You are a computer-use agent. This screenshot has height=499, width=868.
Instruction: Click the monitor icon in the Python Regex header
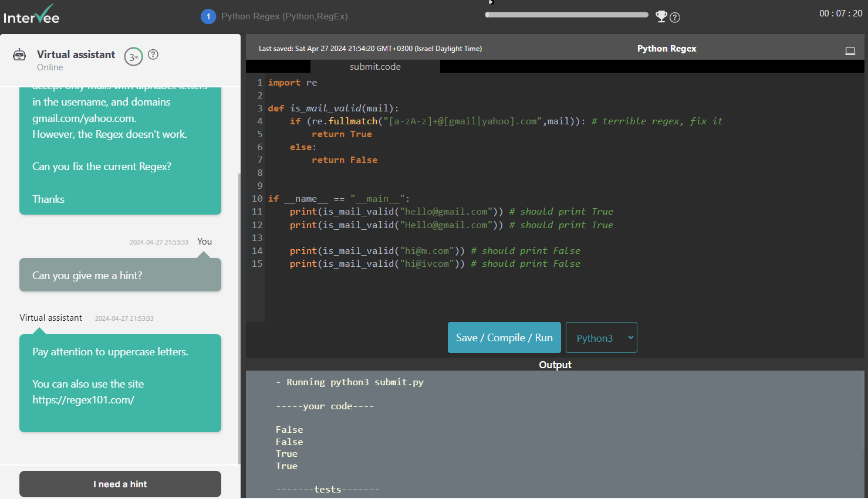pyautogui.click(x=850, y=50)
